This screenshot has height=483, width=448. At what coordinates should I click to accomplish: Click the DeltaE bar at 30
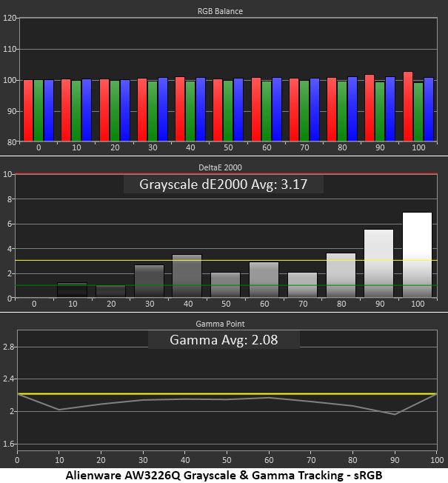pyautogui.click(x=149, y=282)
